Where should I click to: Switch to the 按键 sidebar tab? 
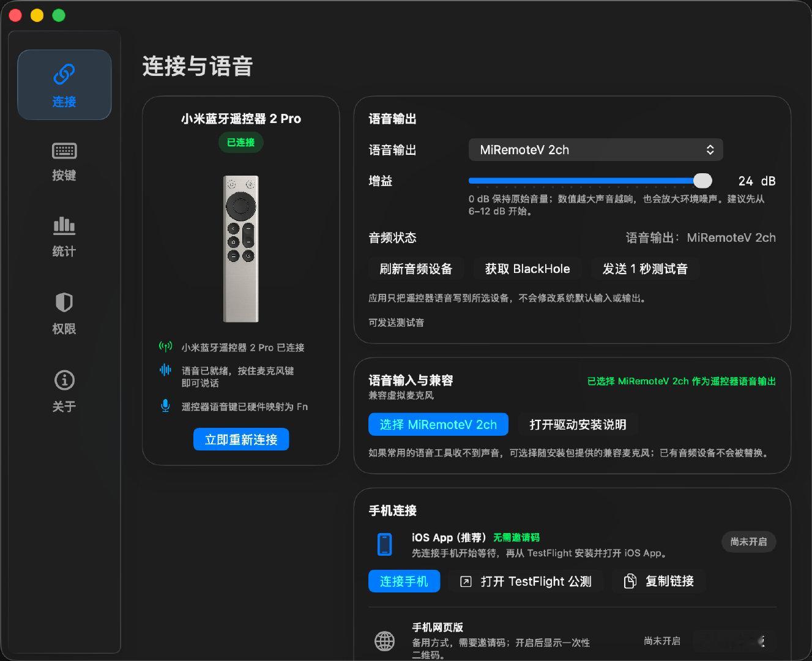tap(64, 162)
